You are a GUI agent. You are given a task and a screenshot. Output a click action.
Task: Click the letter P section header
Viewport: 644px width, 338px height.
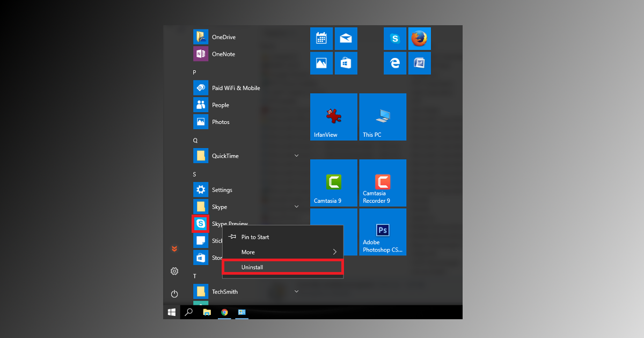(x=195, y=72)
